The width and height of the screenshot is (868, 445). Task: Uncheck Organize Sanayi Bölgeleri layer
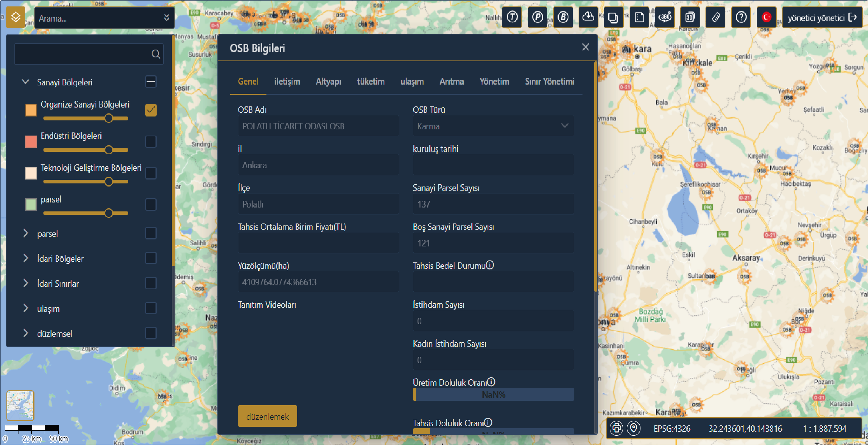(151, 110)
